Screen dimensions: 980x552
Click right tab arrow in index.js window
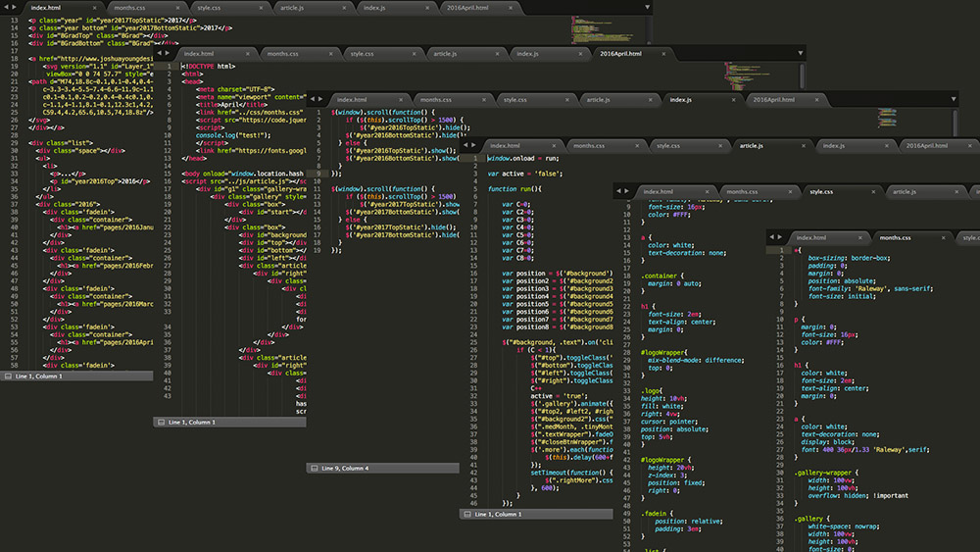320,99
